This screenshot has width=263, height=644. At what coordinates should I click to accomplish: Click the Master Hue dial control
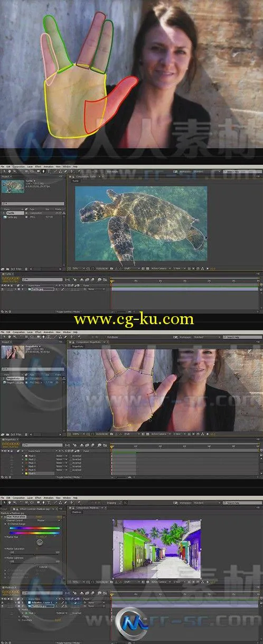[39, 542]
